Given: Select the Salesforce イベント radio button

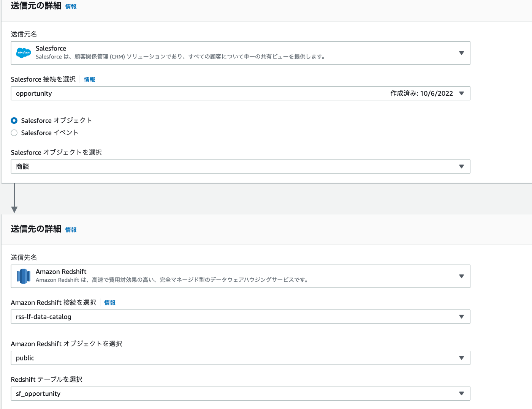Looking at the screenshot, I should point(14,133).
